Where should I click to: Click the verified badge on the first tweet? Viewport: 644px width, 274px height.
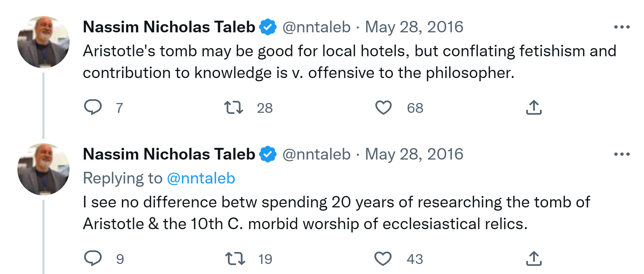[268, 27]
